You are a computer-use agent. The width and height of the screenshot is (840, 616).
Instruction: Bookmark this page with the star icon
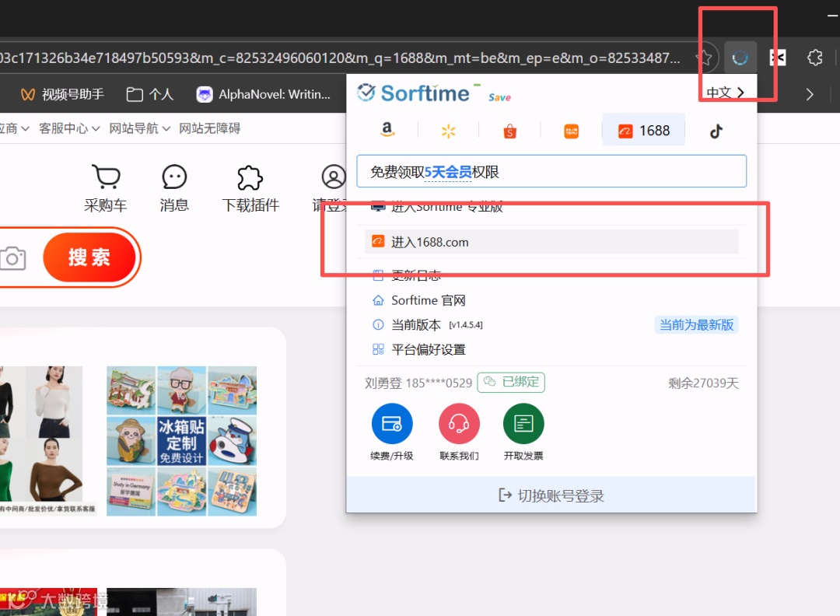(x=705, y=58)
